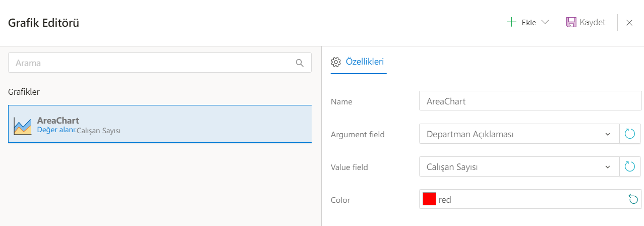The image size is (644, 226).
Task: Click the green plus Ekle icon
Action: (511, 22)
